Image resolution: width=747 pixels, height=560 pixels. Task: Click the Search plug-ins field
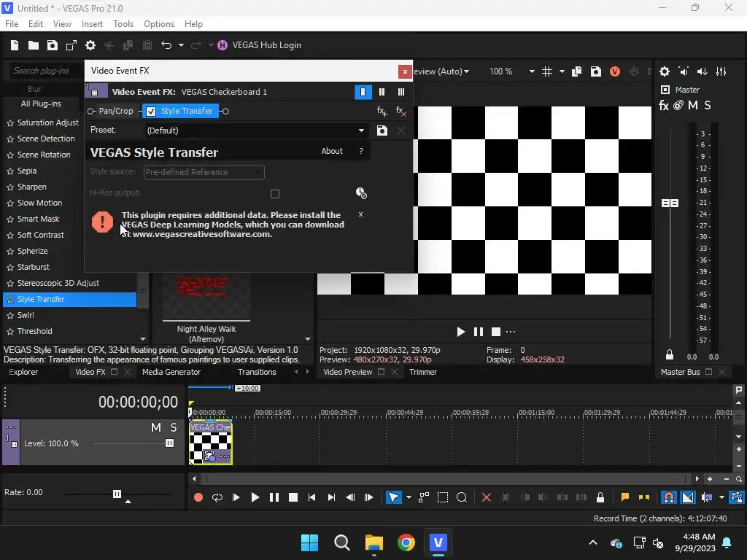click(x=45, y=71)
